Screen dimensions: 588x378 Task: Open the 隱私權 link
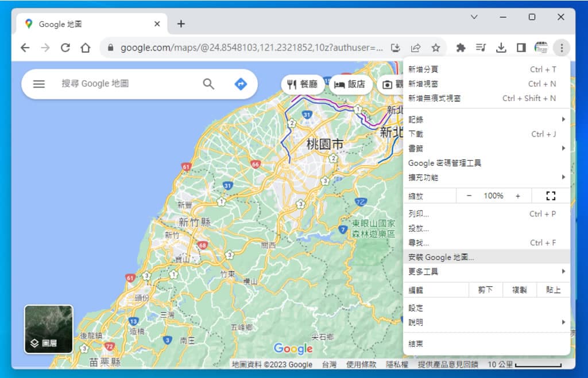pos(397,364)
